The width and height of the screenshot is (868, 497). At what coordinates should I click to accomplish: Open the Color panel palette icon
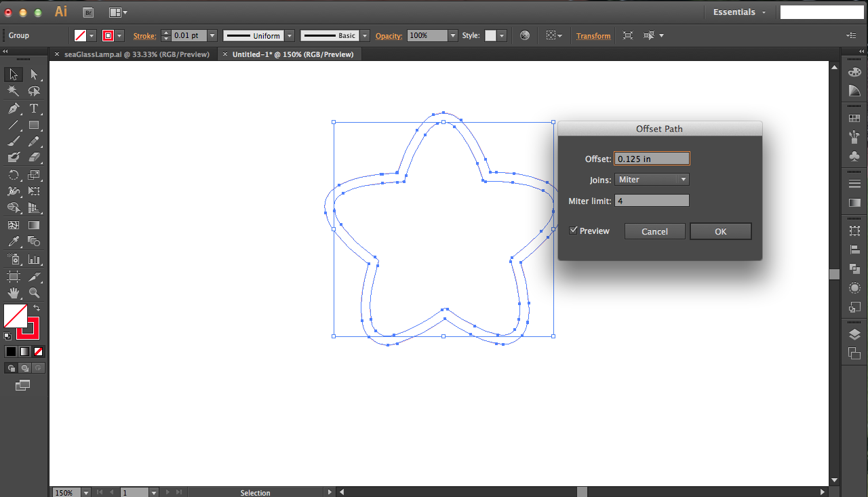(854, 72)
